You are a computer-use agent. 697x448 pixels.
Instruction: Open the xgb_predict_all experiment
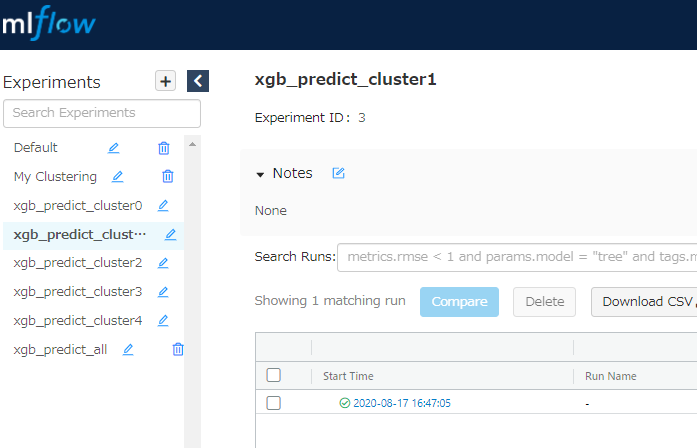coord(60,350)
